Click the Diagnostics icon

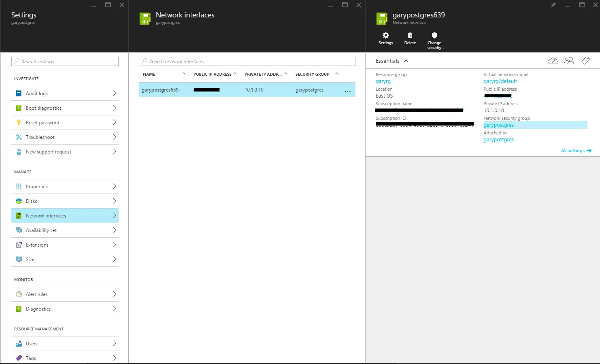(x=19, y=309)
